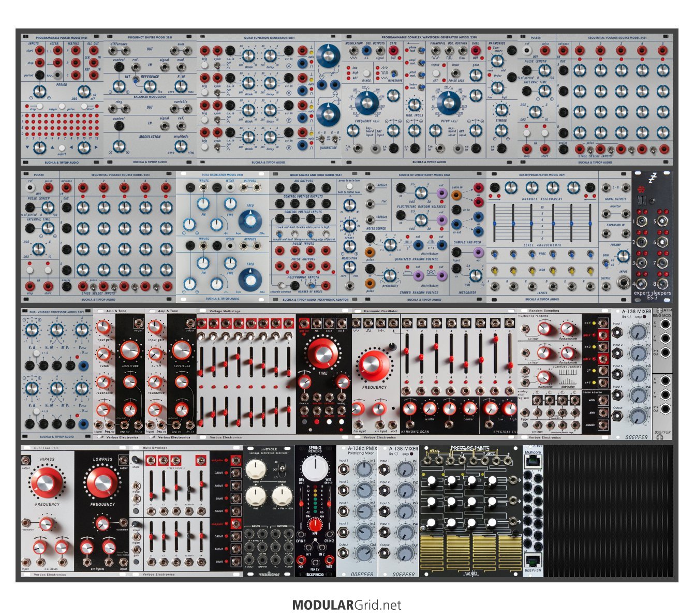Click the red MIX output jack on Spring Reverb
This screenshot has height=616, width=694.
point(301,560)
